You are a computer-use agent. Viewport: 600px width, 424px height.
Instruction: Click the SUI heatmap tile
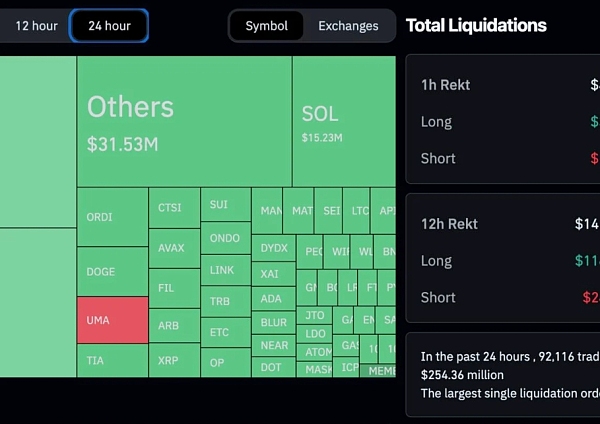click(225, 205)
